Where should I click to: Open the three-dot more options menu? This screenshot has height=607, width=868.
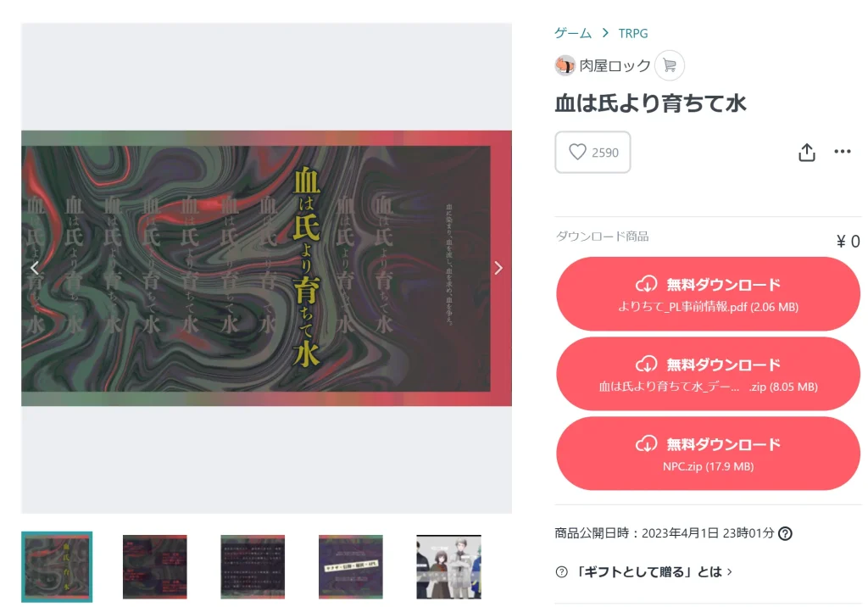842,151
